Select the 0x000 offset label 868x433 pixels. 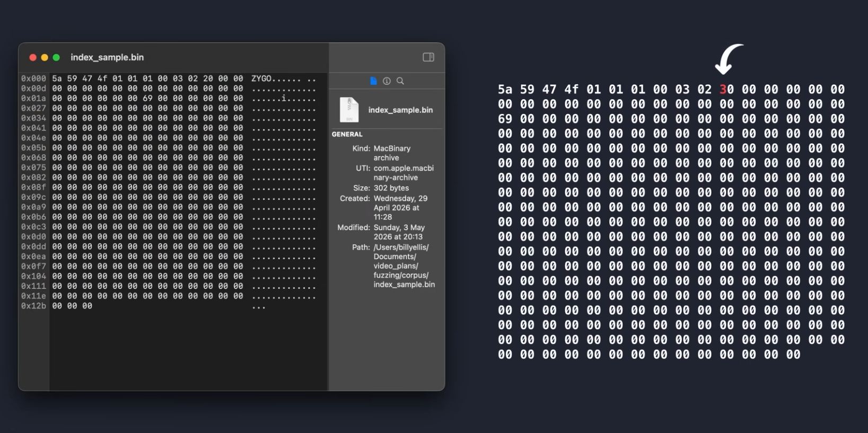click(33, 78)
